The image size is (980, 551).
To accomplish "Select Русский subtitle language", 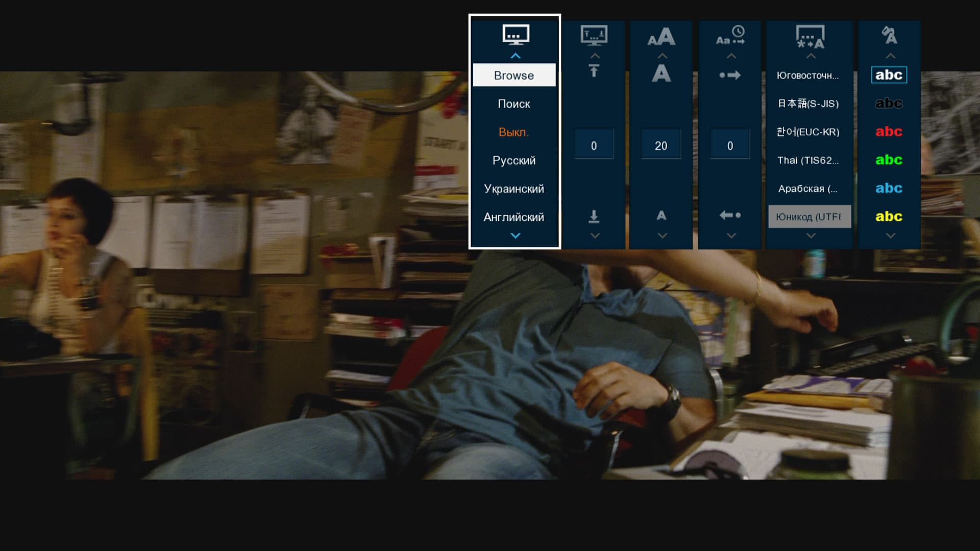I will point(513,161).
